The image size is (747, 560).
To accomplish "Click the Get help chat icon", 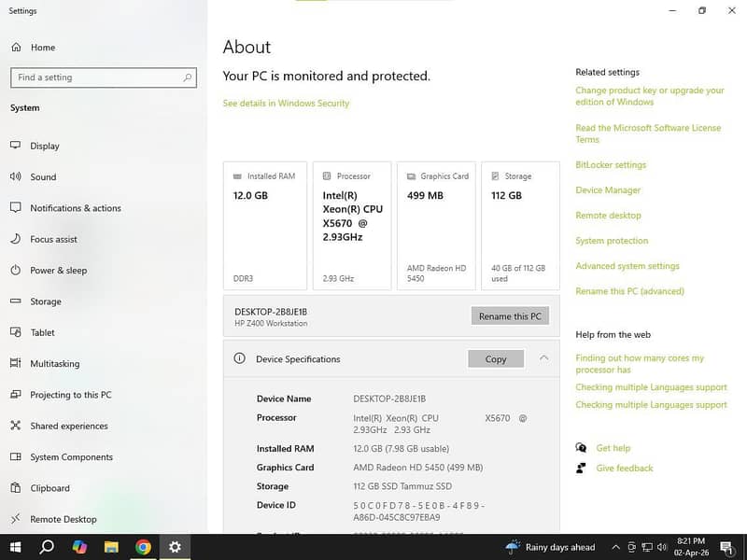I will click(x=581, y=448).
